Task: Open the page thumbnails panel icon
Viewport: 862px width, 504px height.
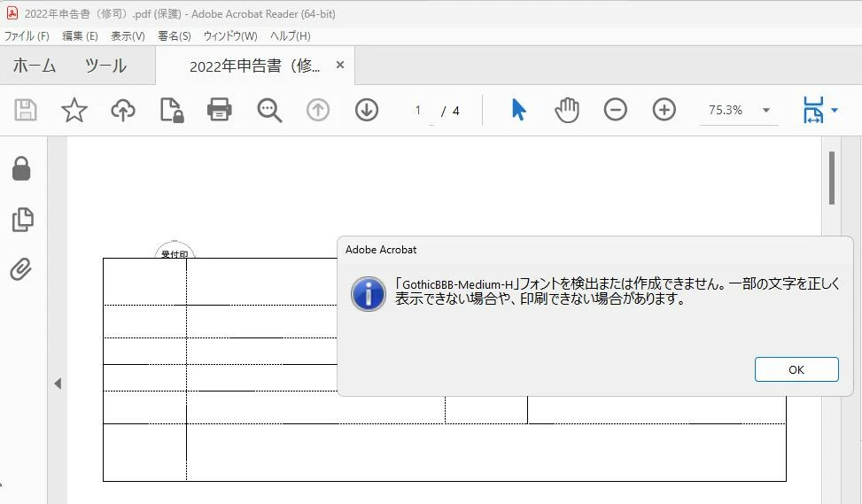Action: [x=22, y=220]
